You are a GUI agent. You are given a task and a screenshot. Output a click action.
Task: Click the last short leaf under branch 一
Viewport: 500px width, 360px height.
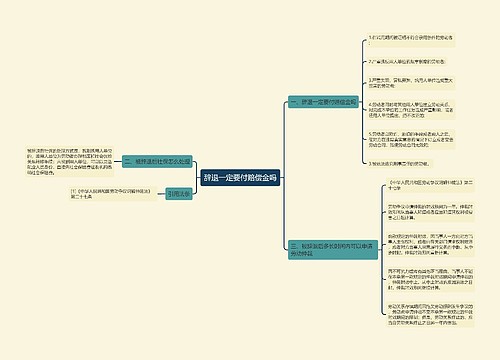pos(399,164)
